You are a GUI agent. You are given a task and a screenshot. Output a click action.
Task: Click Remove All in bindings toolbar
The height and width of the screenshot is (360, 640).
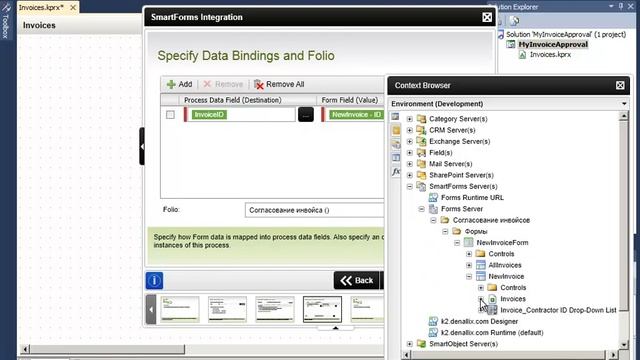279,84
